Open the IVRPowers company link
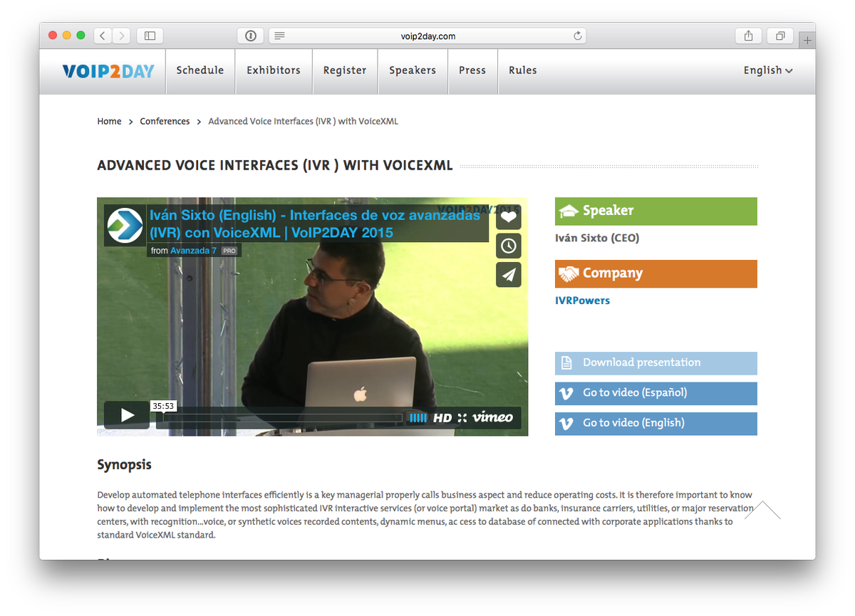The height and width of the screenshot is (616, 855). tap(582, 301)
